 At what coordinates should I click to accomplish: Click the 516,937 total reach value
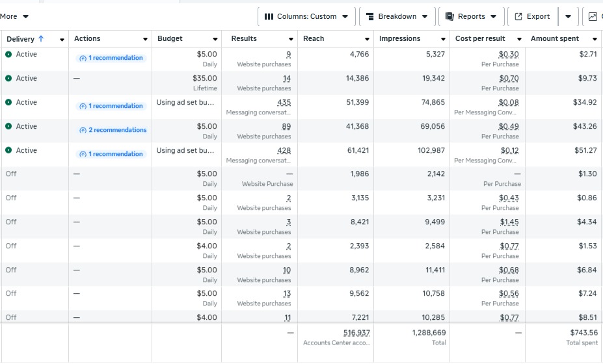tap(356, 333)
